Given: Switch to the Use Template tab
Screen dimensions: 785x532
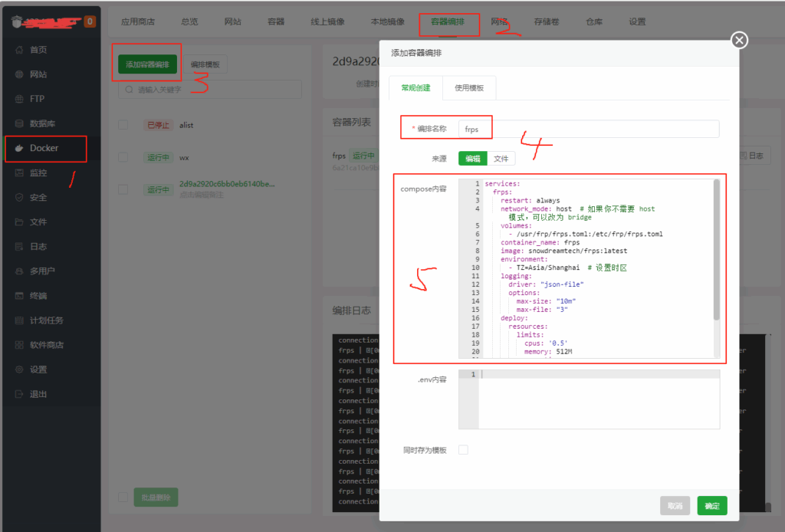Looking at the screenshot, I should (x=469, y=88).
